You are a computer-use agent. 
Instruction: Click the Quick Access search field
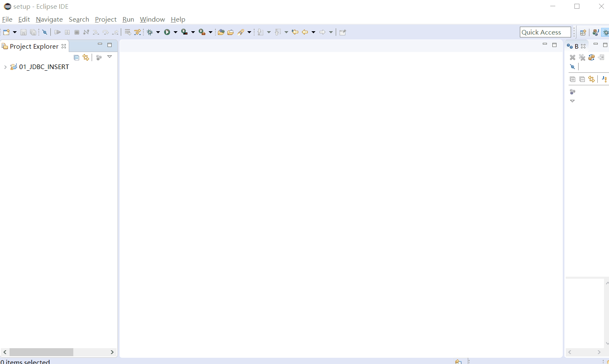click(x=545, y=32)
